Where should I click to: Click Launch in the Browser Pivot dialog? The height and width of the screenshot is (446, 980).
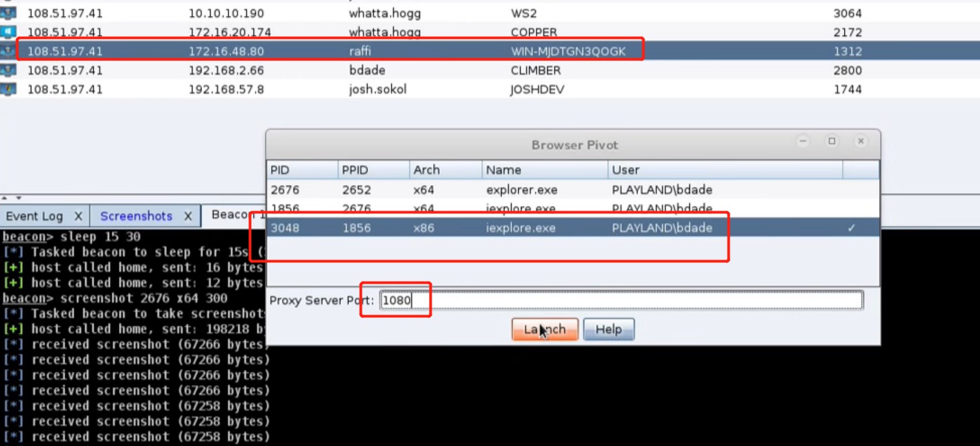[x=544, y=329]
